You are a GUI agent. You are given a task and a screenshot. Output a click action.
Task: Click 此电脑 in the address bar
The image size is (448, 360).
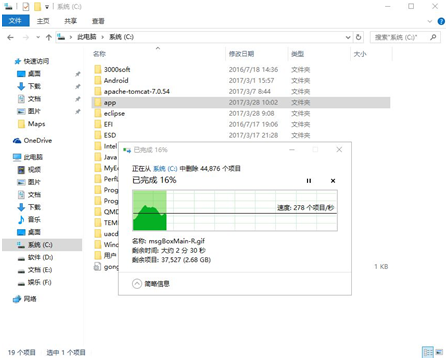point(87,37)
